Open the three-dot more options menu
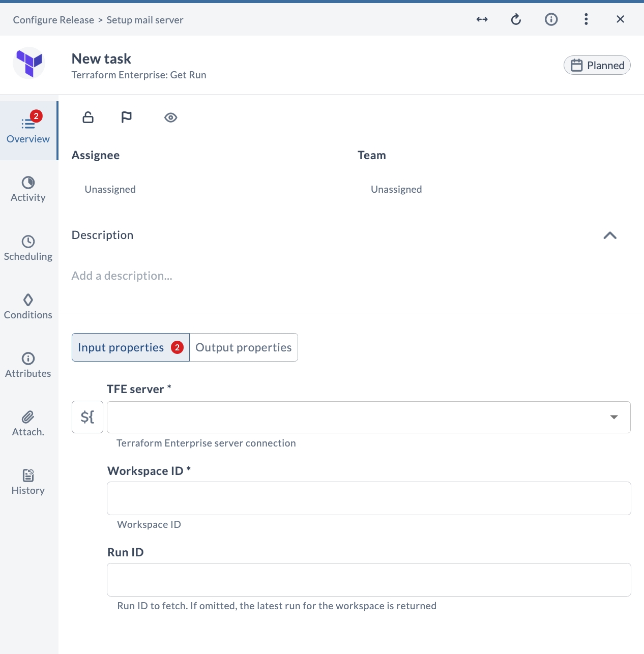Screen dimensions: 644x654 click(x=586, y=19)
